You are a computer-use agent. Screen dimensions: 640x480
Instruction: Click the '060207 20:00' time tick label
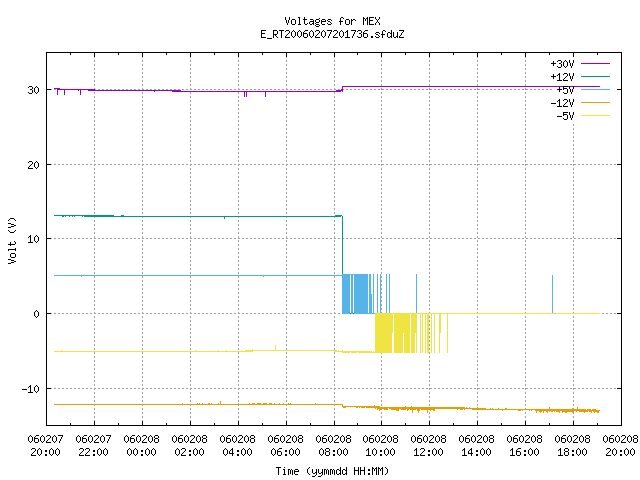click(x=45, y=446)
